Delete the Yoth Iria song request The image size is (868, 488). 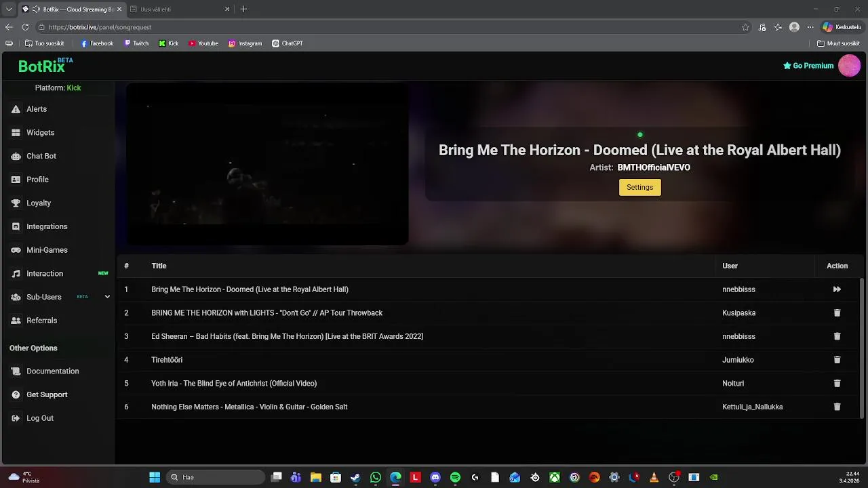coord(837,384)
